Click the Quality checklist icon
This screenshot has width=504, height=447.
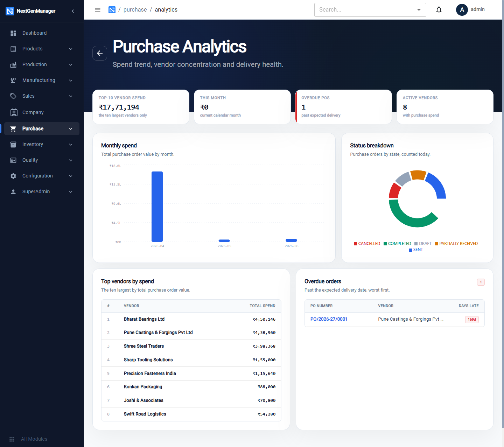click(x=13, y=160)
